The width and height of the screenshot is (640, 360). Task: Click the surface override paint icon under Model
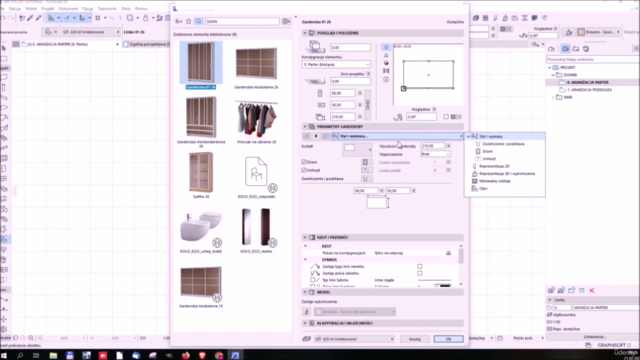307,312
